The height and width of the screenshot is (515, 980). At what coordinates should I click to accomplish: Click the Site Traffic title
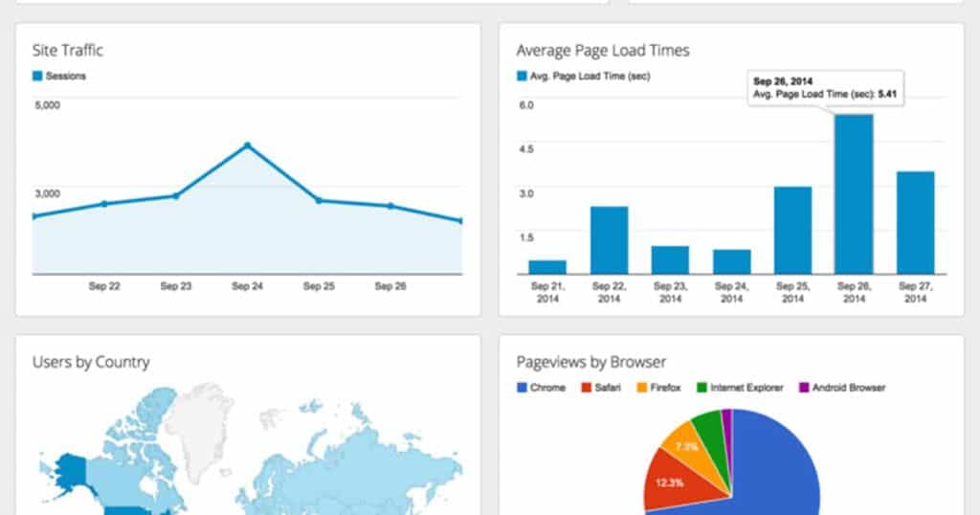click(68, 50)
